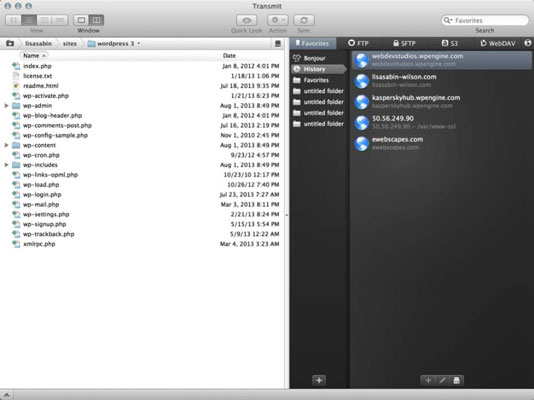Image resolution: width=534 pixels, height=400 pixels.
Task: Click the Quick Look eye icon
Action: click(247, 20)
